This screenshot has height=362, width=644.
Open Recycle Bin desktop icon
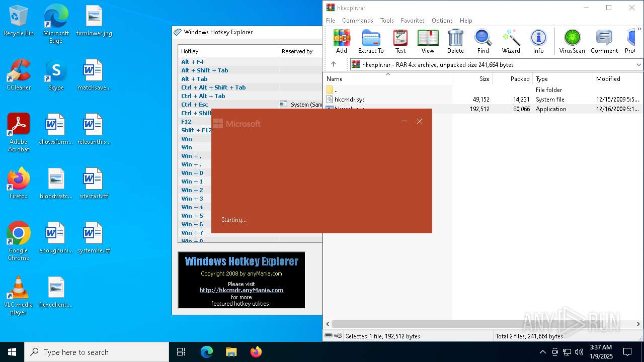coord(19,21)
